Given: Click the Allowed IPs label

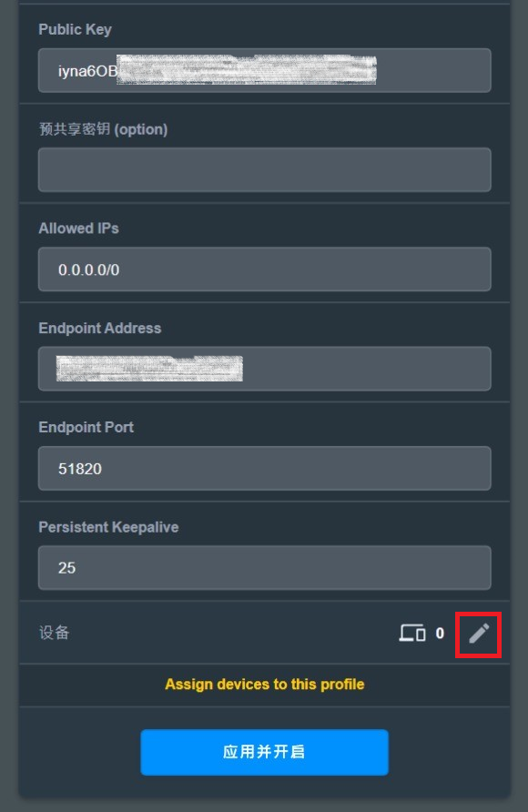Looking at the screenshot, I should pos(78,228).
